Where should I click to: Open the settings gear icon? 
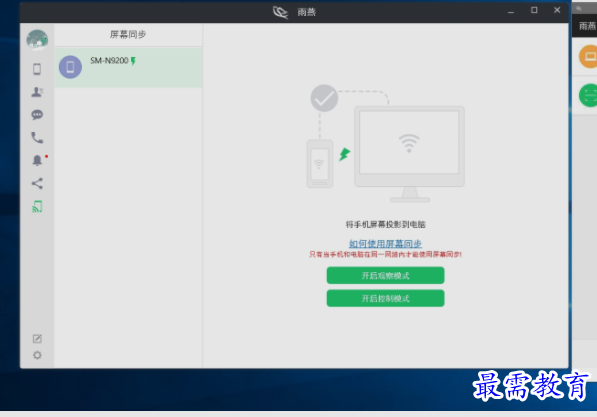[37, 355]
